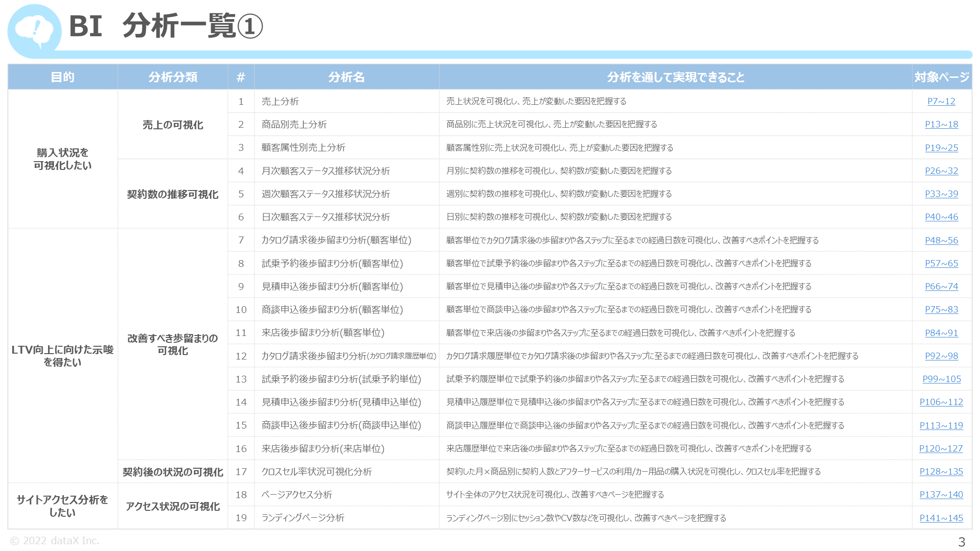Click 商談申込後歩留まり分析(顧客単位) name
The image size is (980, 551).
pyautogui.click(x=332, y=310)
